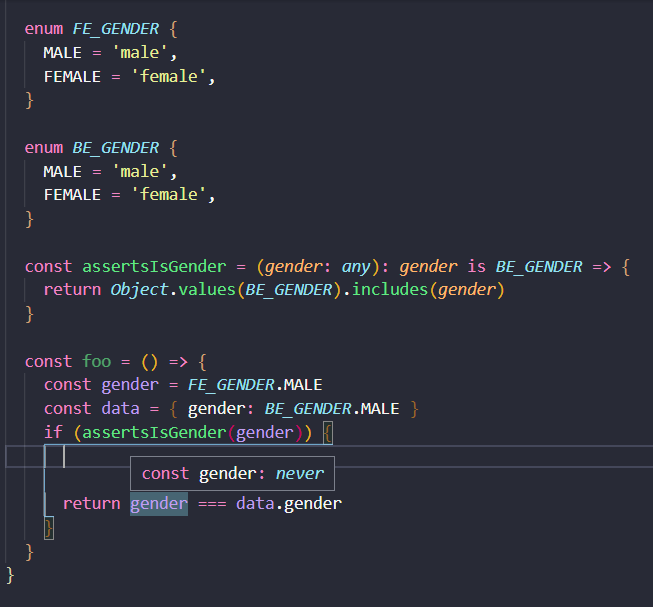The image size is (653, 607).
Task: Click 'male' string in BE_GENDER enum
Action: (x=140, y=172)
